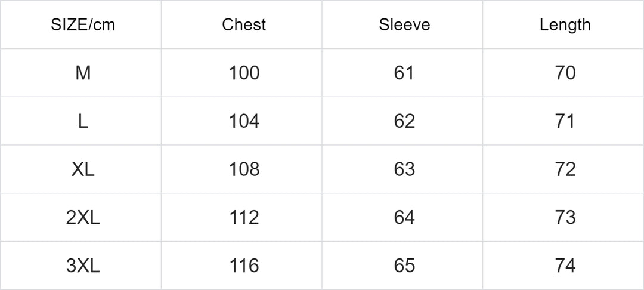The height and width of the screenshot is (290, 644).
Task: Click the 3XL size row label
Action: tap(83, 266)
